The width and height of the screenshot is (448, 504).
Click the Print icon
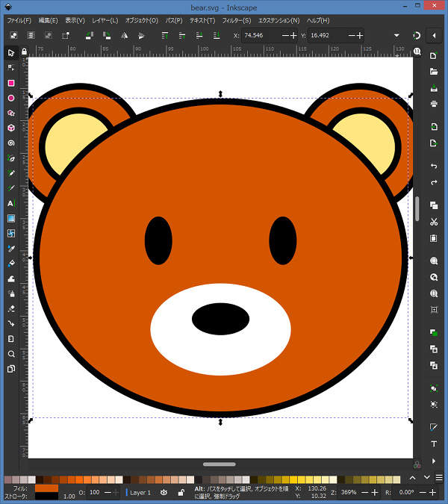coord(434,104)
